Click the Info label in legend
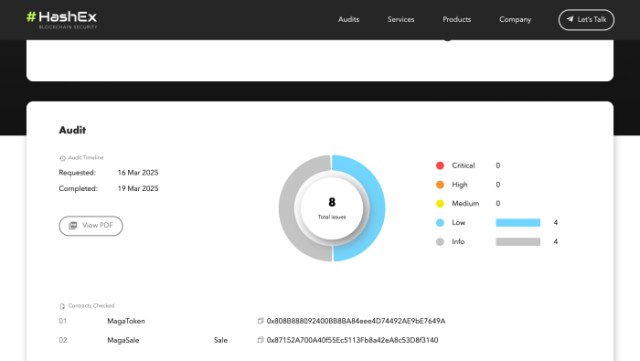Viewport: 640px width, 361px height. [458, 242]
